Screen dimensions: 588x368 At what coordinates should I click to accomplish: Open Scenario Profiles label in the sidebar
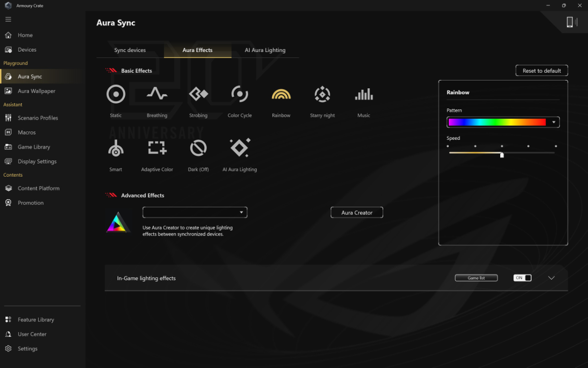point(38,118)
